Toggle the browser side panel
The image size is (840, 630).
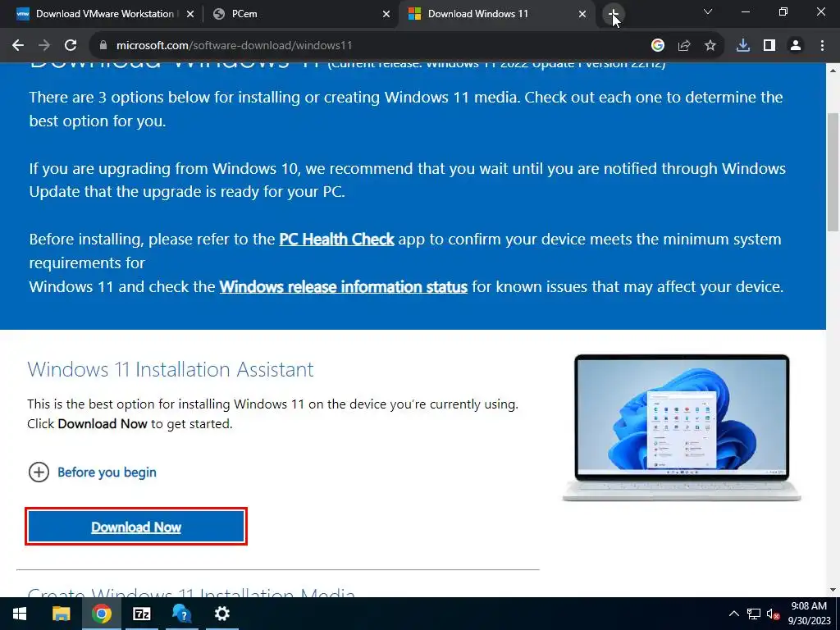769,46
